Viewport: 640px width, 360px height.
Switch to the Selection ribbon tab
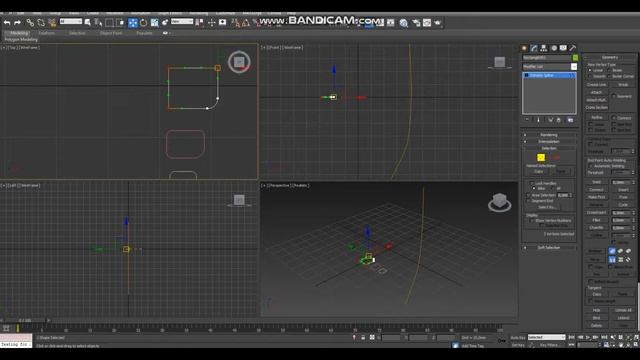pos(77,33)
